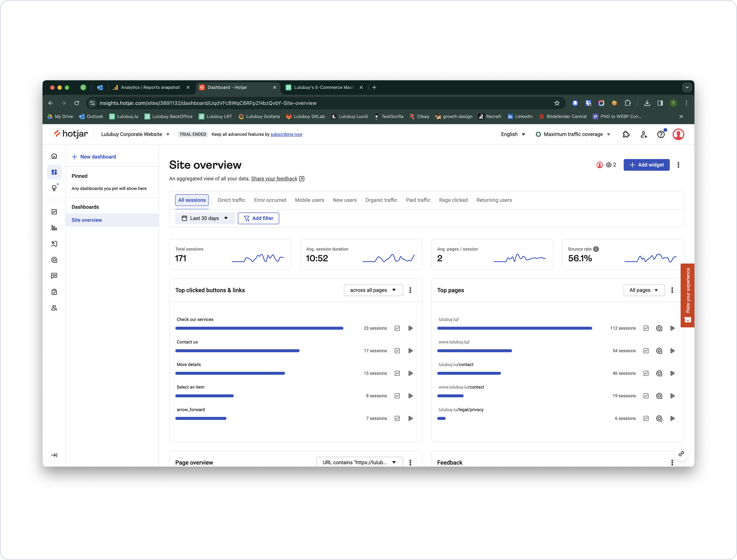Image resolution: width=737 pixels, height=560 pixels.
Task: Switch to the Mobile users tab
Action: click(x=310, y=200)
